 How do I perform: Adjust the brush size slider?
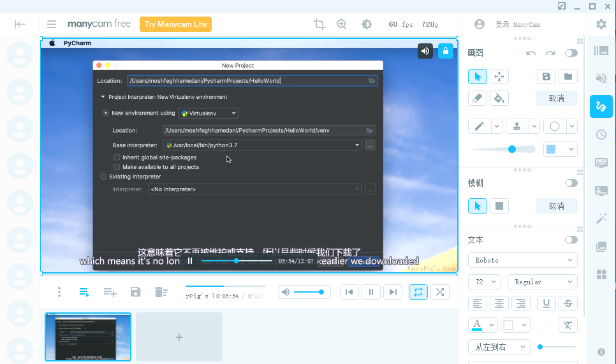coord(512,149)
